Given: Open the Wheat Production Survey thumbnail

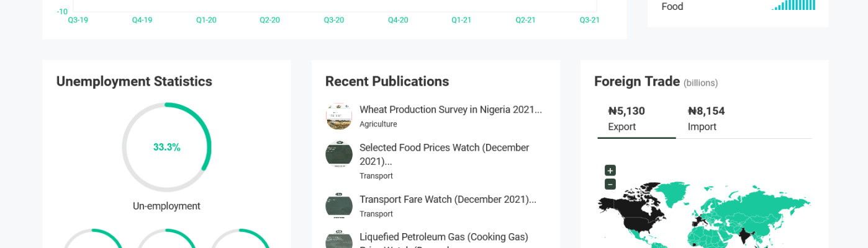Looking at the screenshot, I should [x=339, y=117].
